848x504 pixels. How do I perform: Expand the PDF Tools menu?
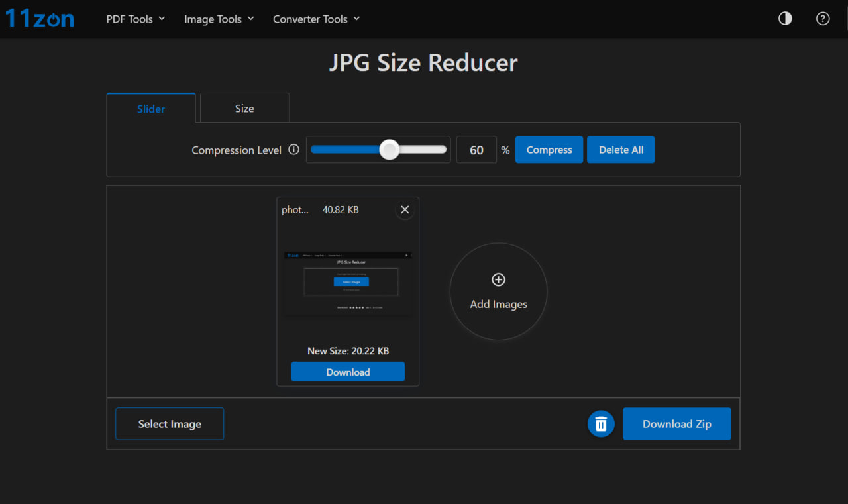pyautogui.click(x=136, y=19)
